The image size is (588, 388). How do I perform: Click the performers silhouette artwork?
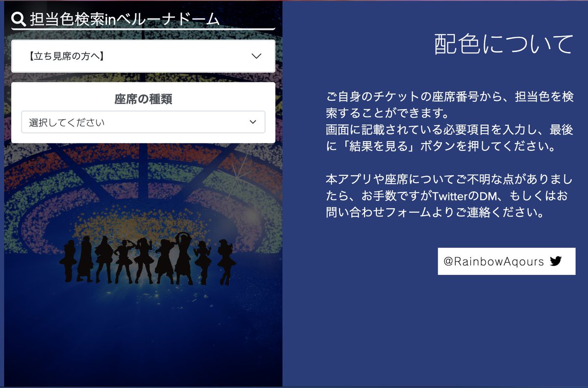[x=147, y=258]
